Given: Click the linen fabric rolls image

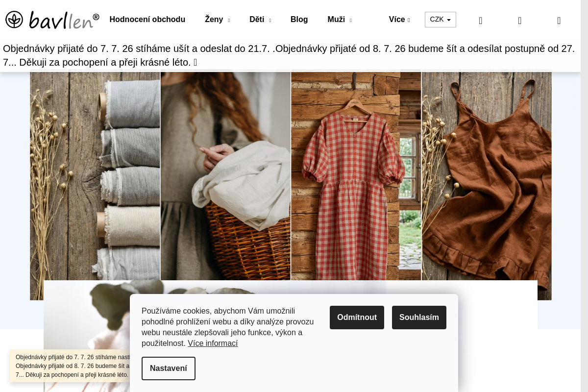Looking at the screenshot, I should (x=95, y=186).
